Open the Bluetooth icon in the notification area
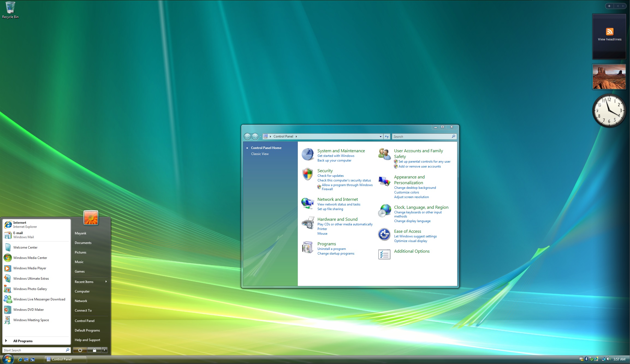This screenshot has height=364, width=630. [586, 359]
